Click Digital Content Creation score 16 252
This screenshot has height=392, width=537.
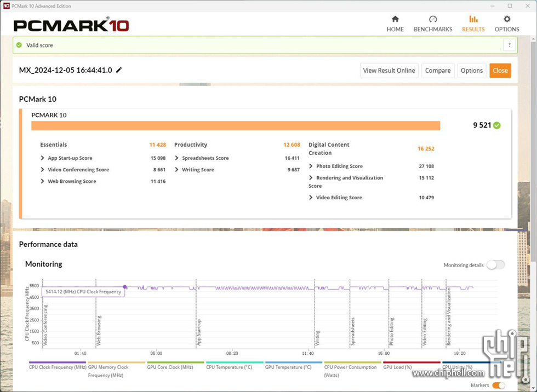pos(426,148)
